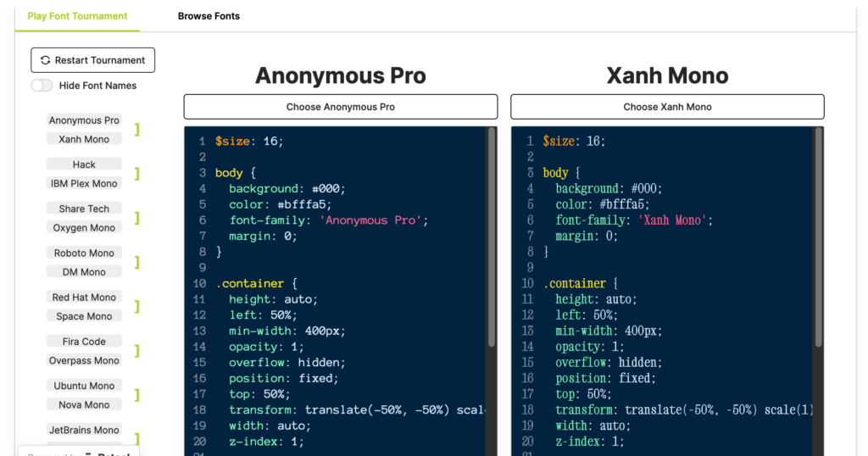Open the Play Font Tournament tab
Screen dimensions: 868x456
tap(77, 16)
